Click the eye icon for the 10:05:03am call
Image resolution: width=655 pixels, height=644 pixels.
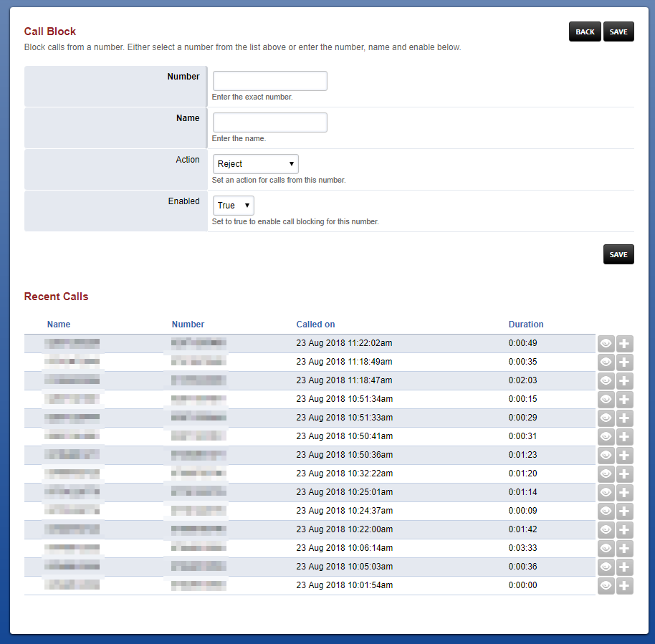[x=606, y=567]
